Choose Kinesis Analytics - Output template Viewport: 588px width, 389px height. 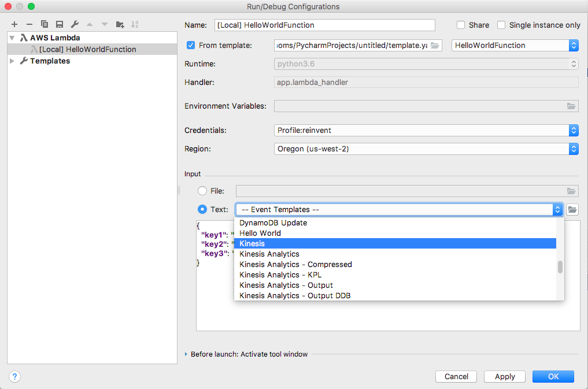point(395,285)
